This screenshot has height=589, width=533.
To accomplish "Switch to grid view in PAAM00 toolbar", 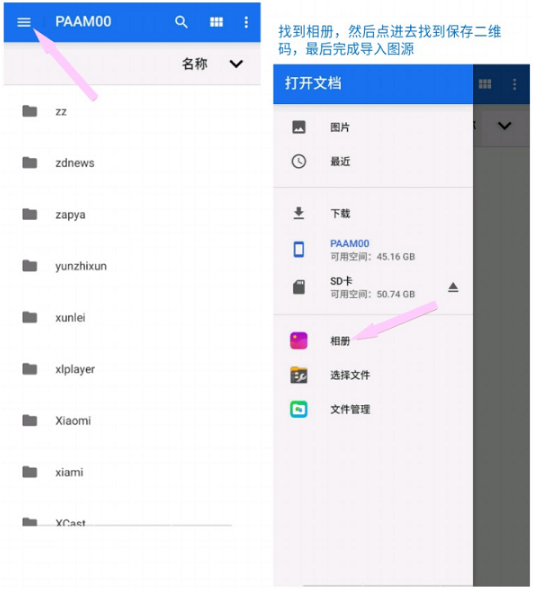I will [216, 22].
